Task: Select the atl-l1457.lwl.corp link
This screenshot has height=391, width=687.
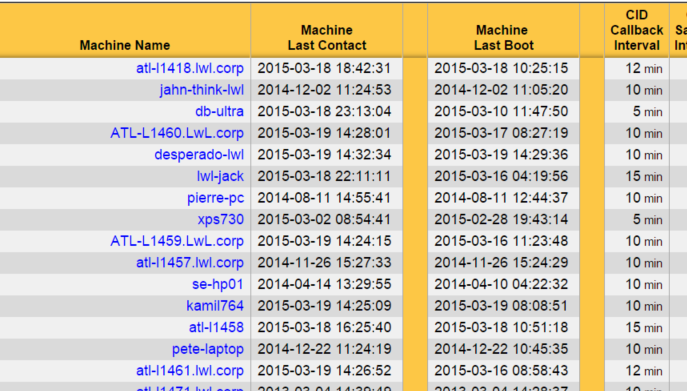Action: pos(190,263)
